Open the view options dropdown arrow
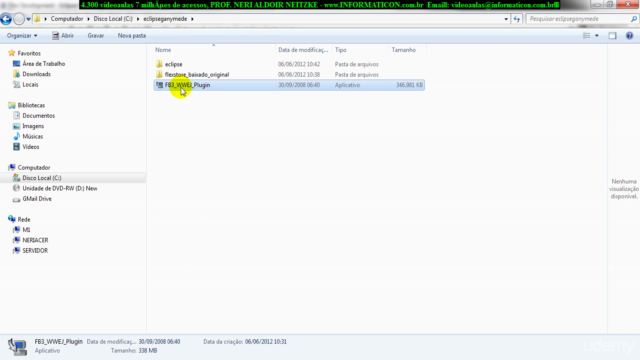640x360 pixels. pyautogui.click(x=597, y=36)
